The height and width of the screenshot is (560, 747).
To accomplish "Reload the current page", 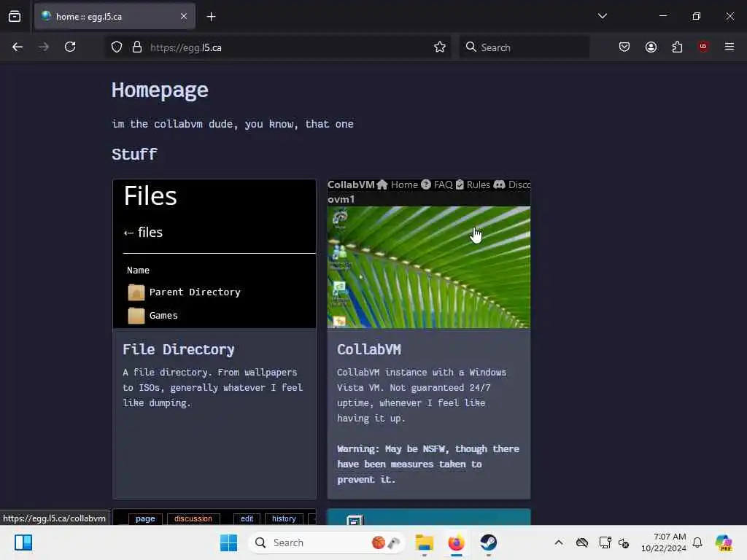I will [70, 47].
